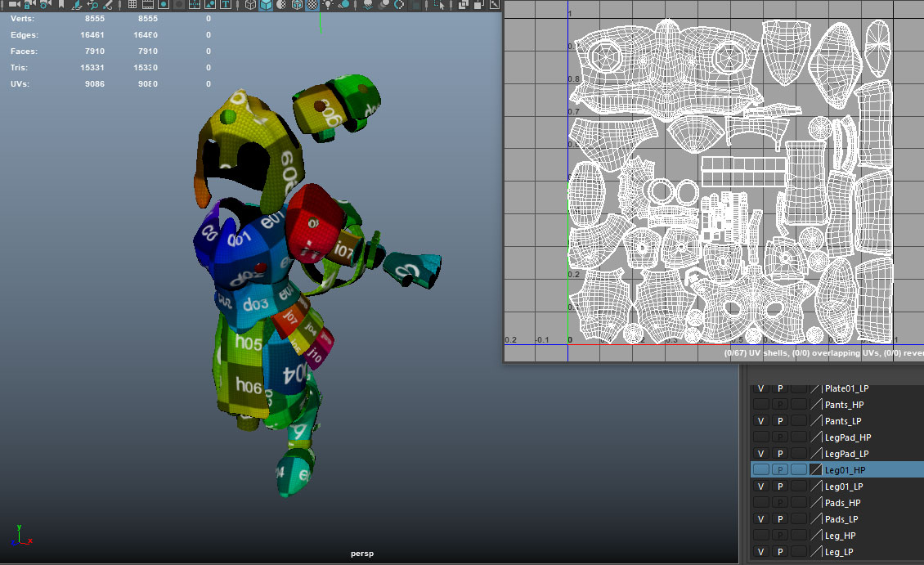
Task: Toggle Use Default Material sphere icon
Action: point(281,5)
